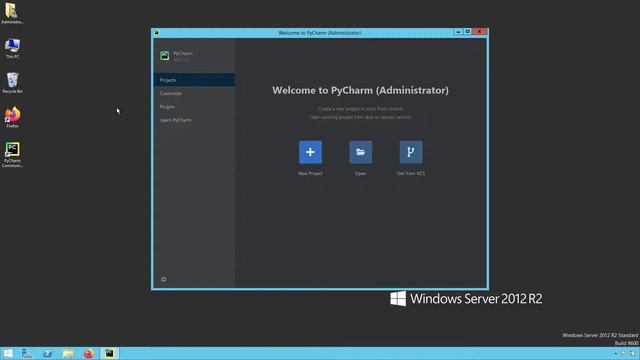This screenshot has height=360, width=640.
Task: Click the Welcome to PyCharm (Administrator) heading
Action: pyautogui.click(x=360, y=90)
